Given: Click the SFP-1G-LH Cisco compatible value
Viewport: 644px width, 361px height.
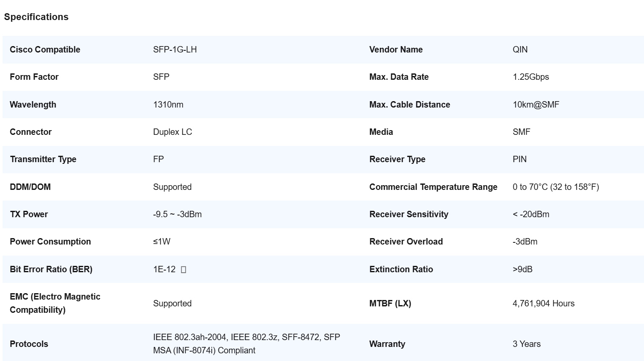Looking at the screenshot, I should click(175, 49).
